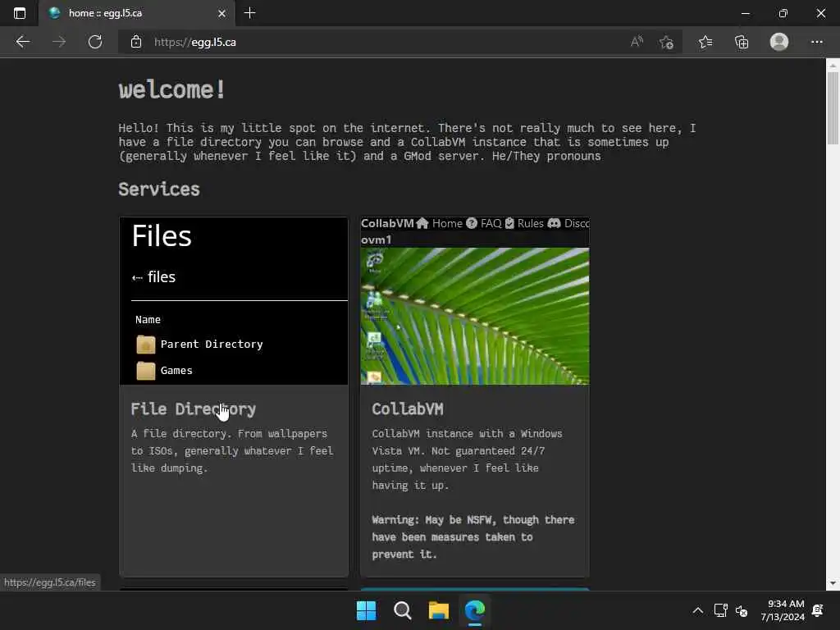
Task: Open the File Directory card title
Action: pyautogui.click(x=194, y=409)
